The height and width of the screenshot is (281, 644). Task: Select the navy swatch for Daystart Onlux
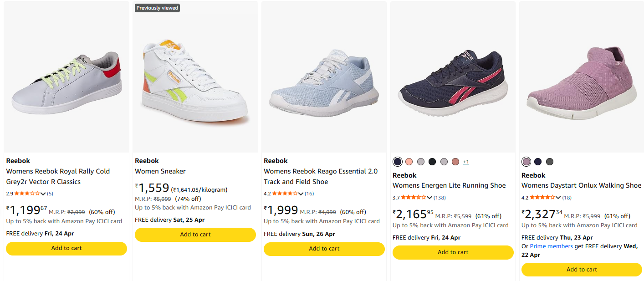(x=538, y=162)
